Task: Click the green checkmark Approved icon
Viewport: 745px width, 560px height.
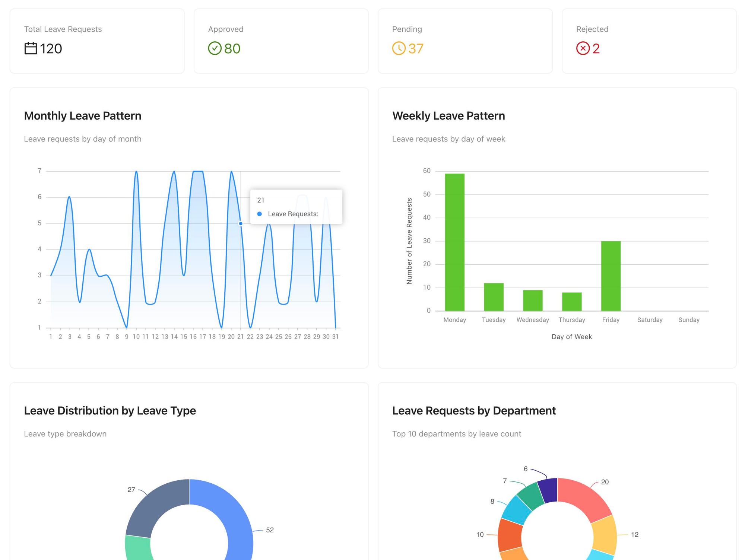Action: pyautogui.click(x=215, y=48)
